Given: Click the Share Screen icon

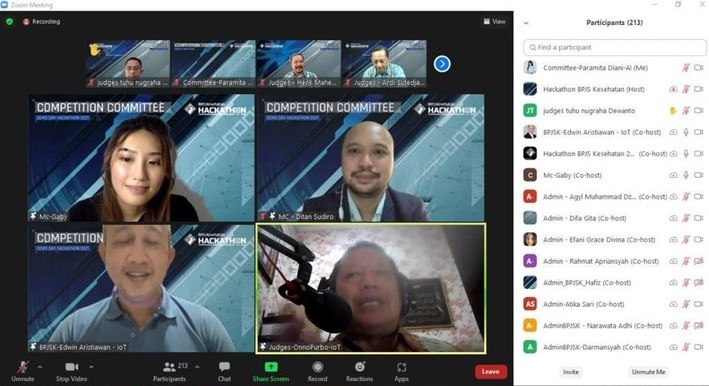Looking at the screenshot, I should click(271, 367).
